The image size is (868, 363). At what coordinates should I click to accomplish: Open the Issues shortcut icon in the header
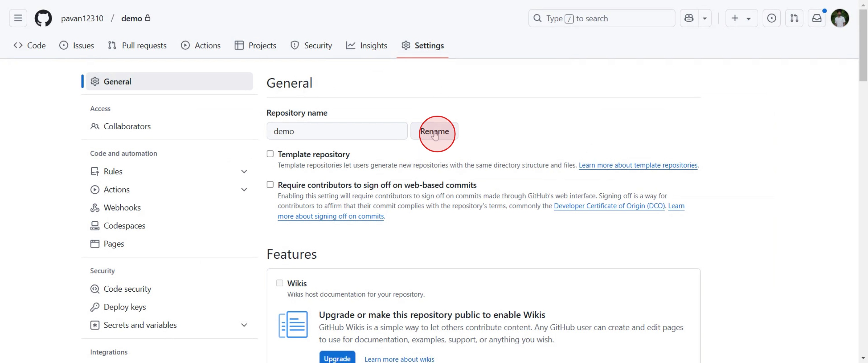pyautogui.click(x=771, y=18)
